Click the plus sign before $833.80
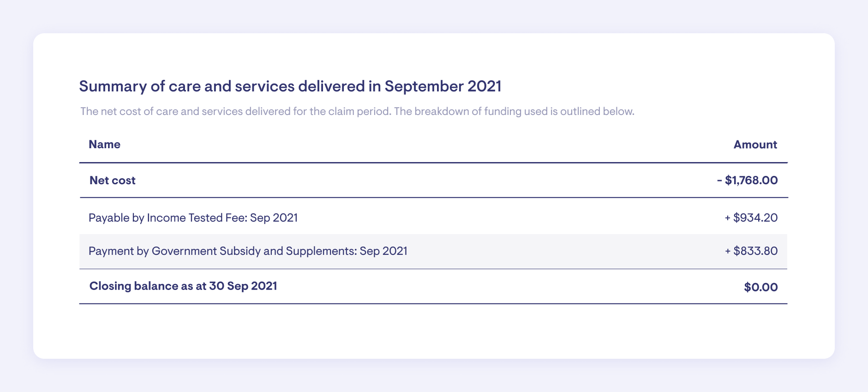868x392 pixels. [x=728, y=251]
